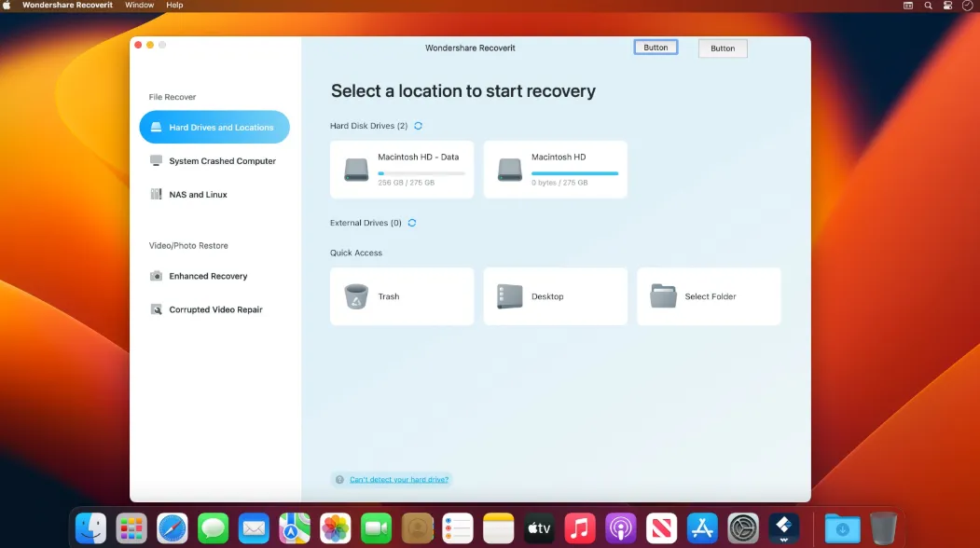Open Downloads folder in the Dock
This screenshot has width=980, height=548.
click(x=843, y=528)
